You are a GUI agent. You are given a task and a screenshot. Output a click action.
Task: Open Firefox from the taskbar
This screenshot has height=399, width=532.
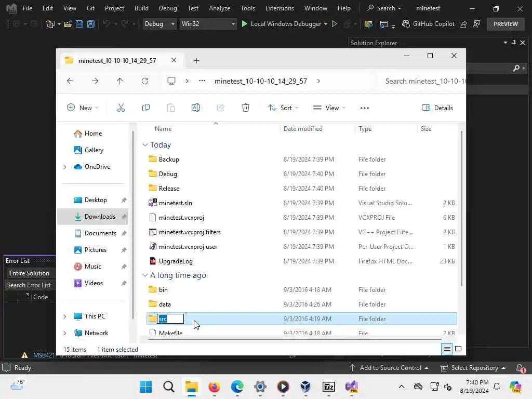click(x=215, y=387)
